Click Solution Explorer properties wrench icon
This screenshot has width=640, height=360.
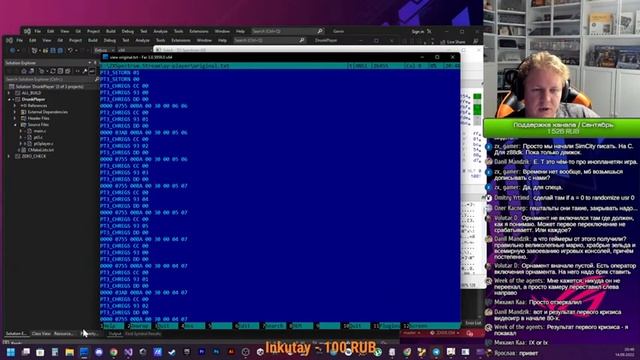[84, 71]
